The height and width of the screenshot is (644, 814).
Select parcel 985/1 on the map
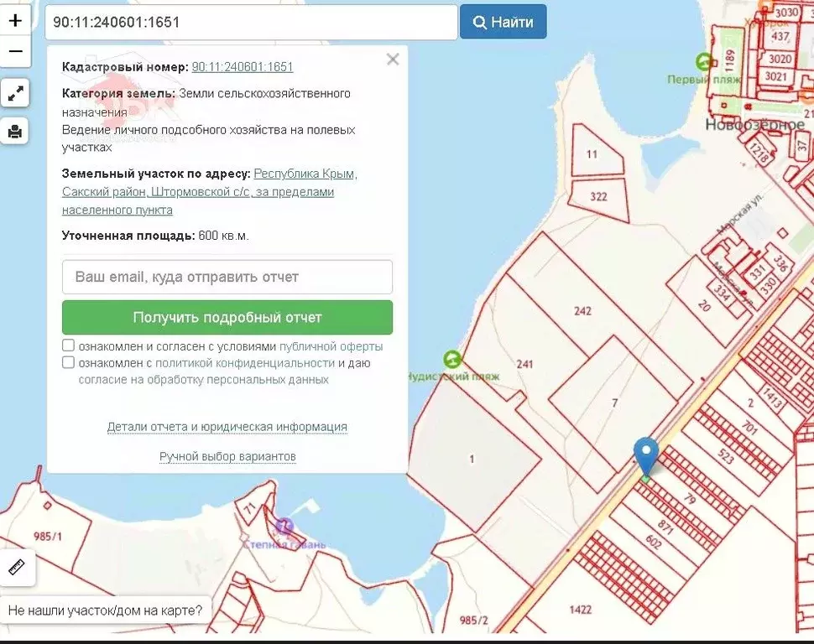point(48,536)
